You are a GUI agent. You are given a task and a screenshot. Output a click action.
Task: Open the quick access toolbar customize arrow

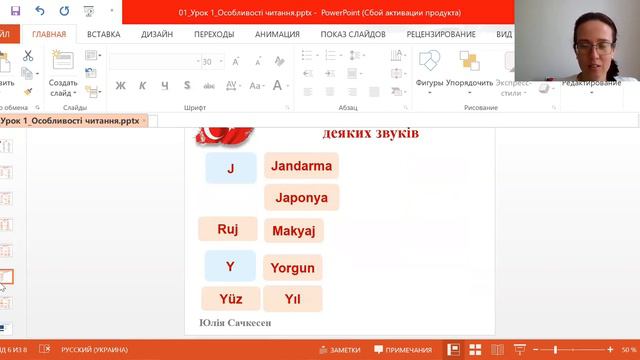click(x=111, y=11)
